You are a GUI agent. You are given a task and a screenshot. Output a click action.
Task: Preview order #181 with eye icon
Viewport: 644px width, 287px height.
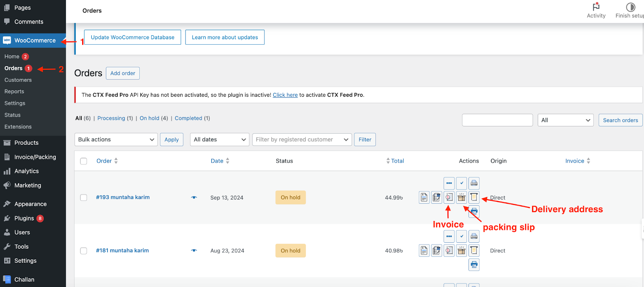click(194, 250)
